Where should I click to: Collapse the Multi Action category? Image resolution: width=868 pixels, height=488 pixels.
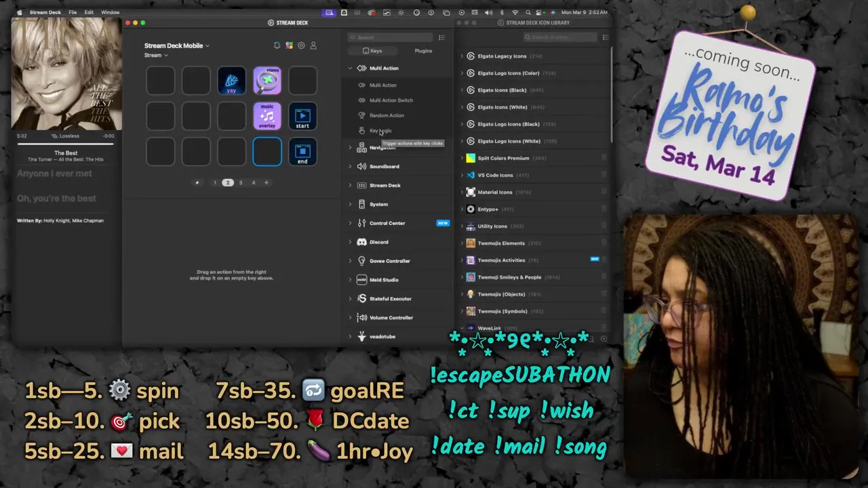coord(351,68)
